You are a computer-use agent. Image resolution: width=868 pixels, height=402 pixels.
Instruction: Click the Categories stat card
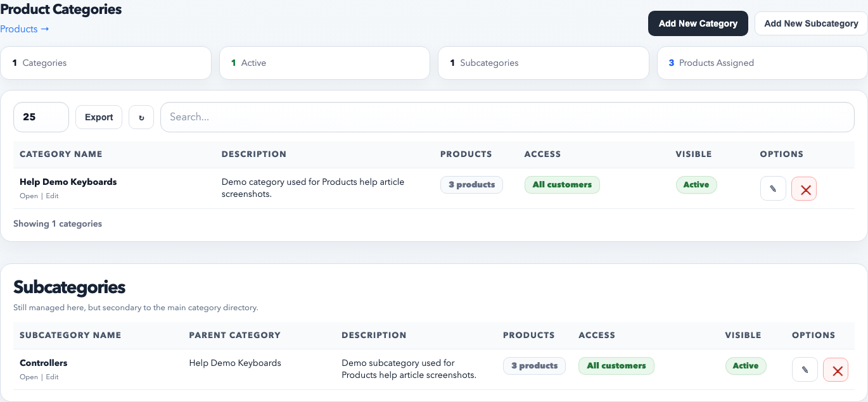pos(106,63)
